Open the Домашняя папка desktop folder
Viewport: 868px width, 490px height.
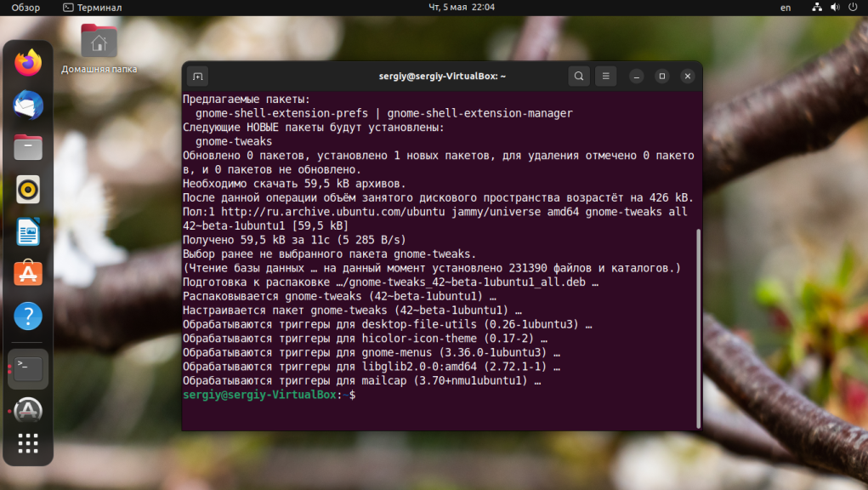point(99,48)
